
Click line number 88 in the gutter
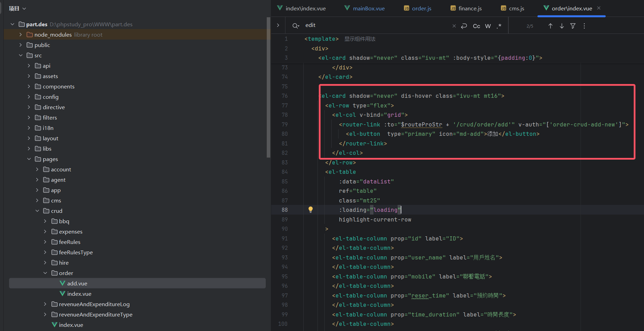pyautogui.click(x=285, y=210)
